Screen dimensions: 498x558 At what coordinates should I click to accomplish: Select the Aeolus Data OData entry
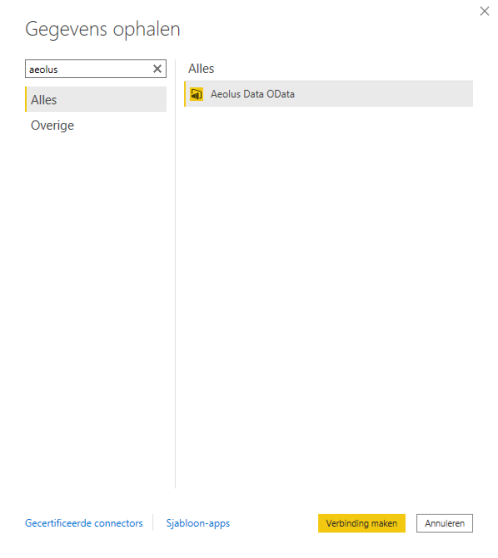tap(329, 94)
